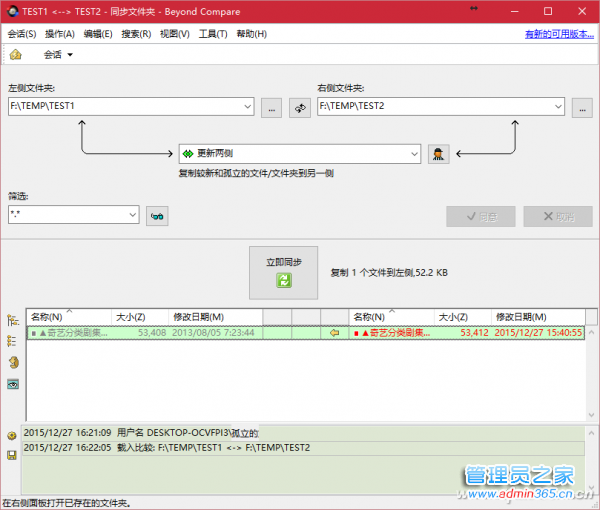Sort by left 名称(N) column header

click(x=69, y=317)
